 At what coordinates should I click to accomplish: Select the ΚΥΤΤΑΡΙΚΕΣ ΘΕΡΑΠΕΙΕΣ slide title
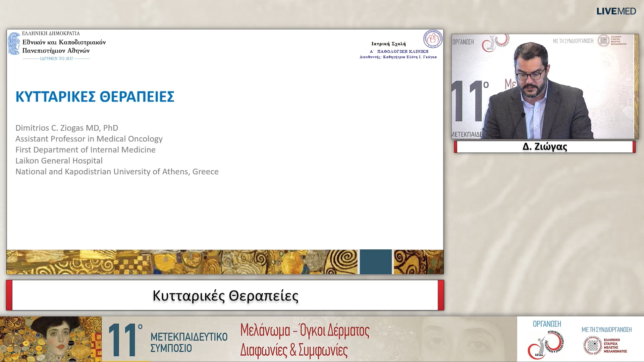coord(95,96)
